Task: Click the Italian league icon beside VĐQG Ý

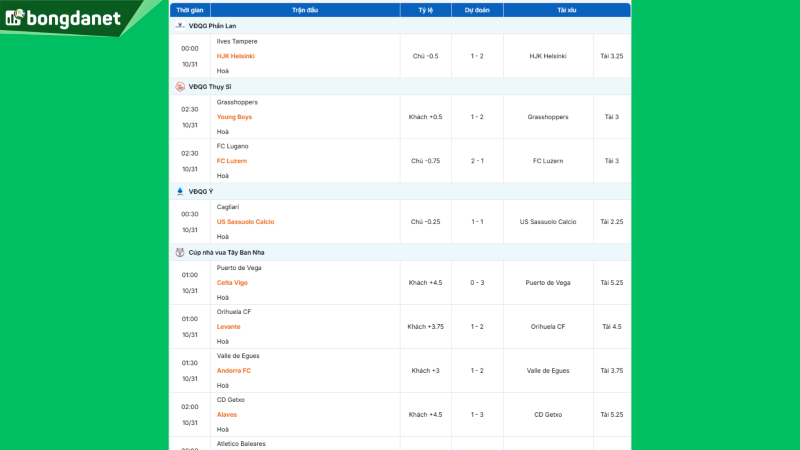Action: pos(180,191)
